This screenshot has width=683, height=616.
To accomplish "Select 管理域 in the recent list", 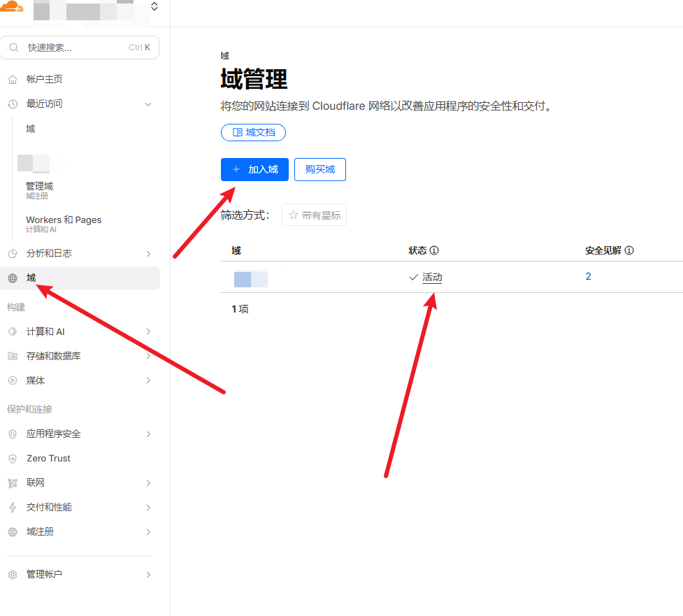I will click(x=39, y=187).
